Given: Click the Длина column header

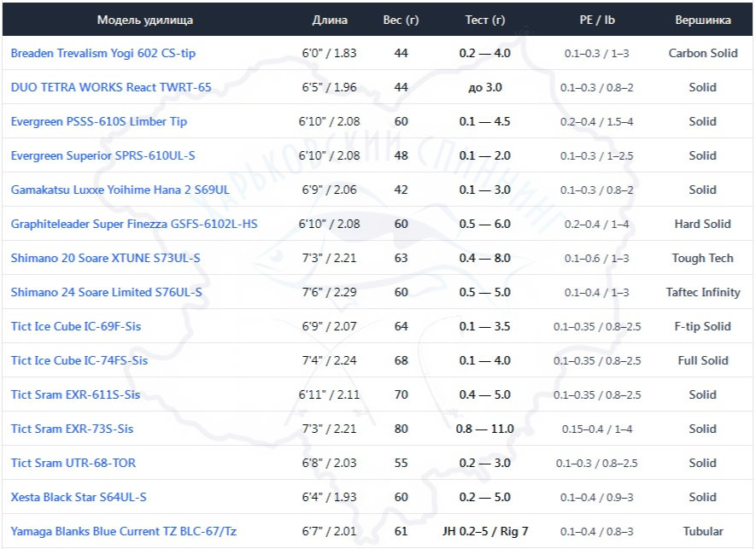Looking at the screenshot, I should click(x=330, y=19).
